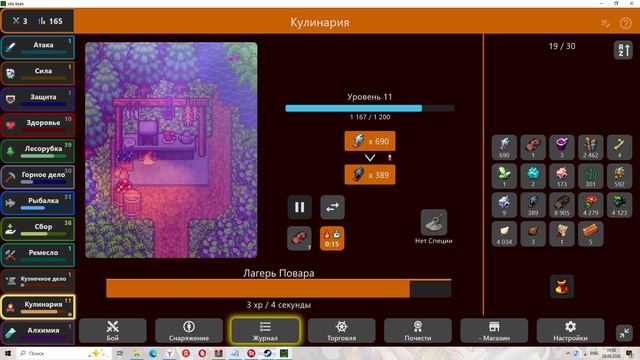
Task: Click the total level 165 indicator
Action: (x=51, y=21)
